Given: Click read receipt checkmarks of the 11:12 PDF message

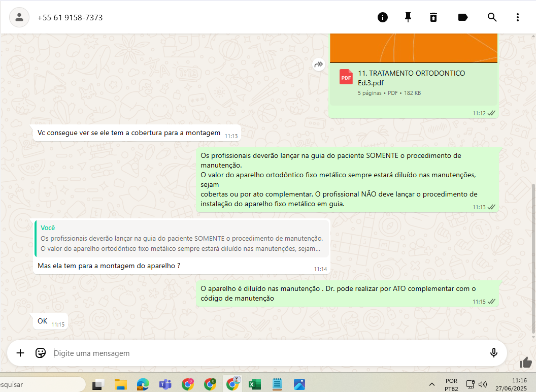Looking at the screenshot, I should pos(491,113).
